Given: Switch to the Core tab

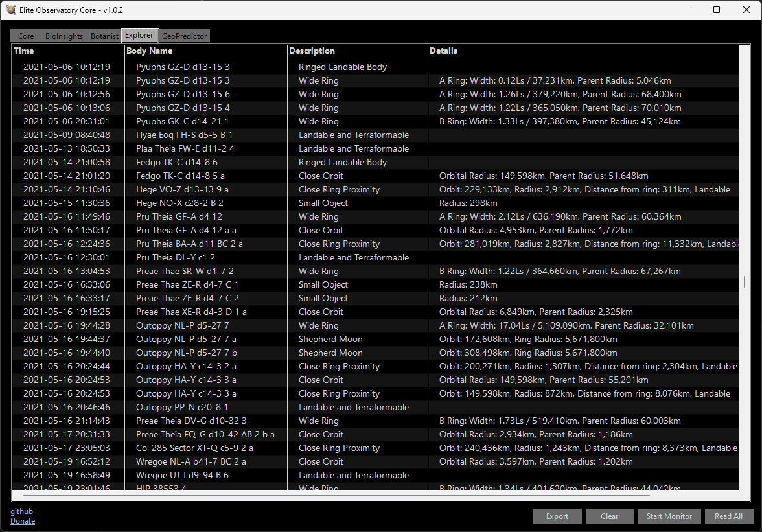Looking at the screenshot, I should click(x=26, y=36).
